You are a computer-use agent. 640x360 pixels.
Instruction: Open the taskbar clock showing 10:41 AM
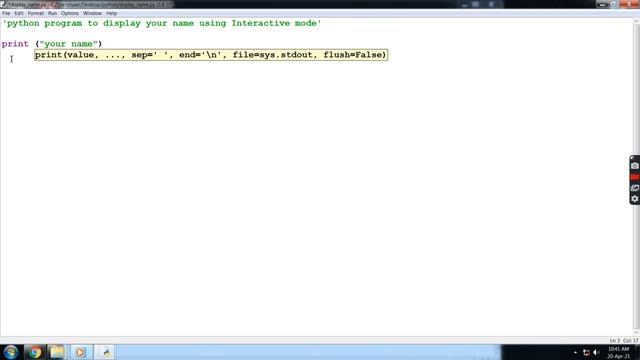pyautogui.click(x=618, y=352)
